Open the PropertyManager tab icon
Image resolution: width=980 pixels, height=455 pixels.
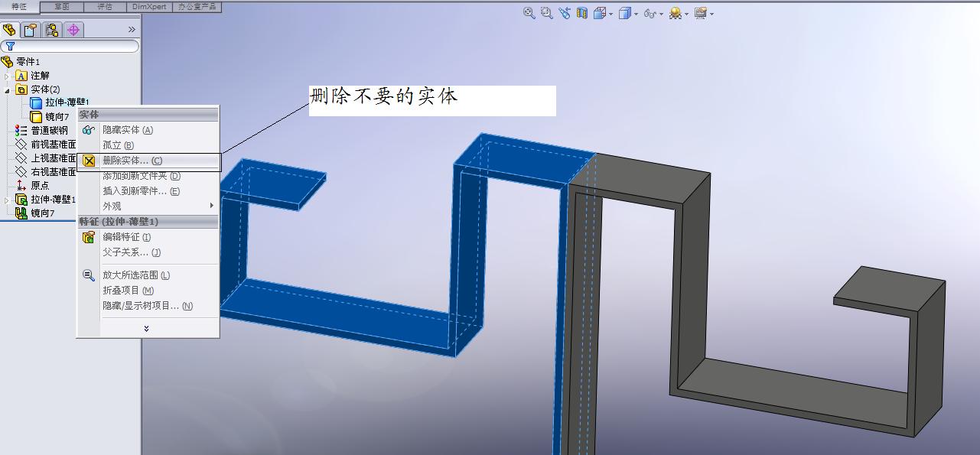(31, 30)
